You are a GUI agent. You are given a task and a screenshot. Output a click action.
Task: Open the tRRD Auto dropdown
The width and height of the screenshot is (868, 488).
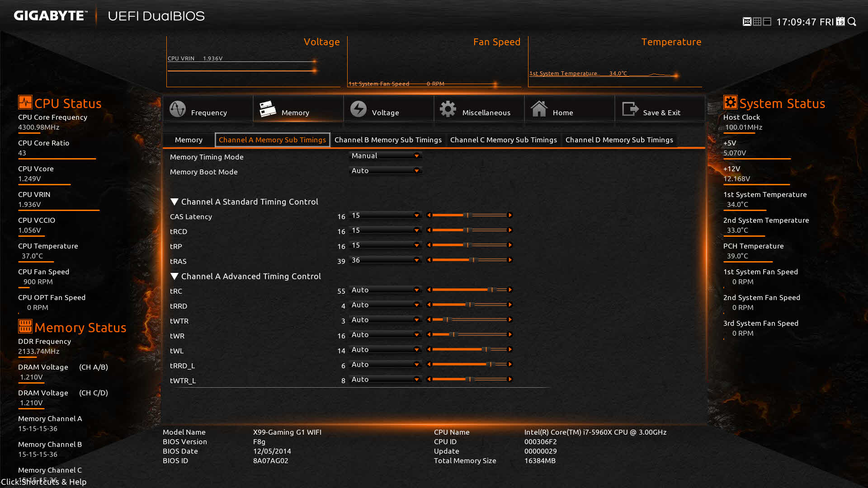point(386,305)
